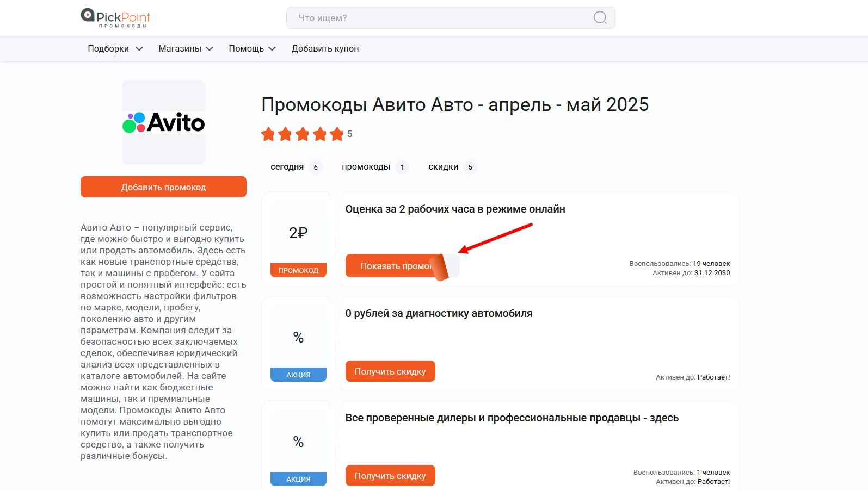This screenshot has width=868, height=491.
Task: Open offer title about 2 рабочих часа
Action: coord(455,209)
